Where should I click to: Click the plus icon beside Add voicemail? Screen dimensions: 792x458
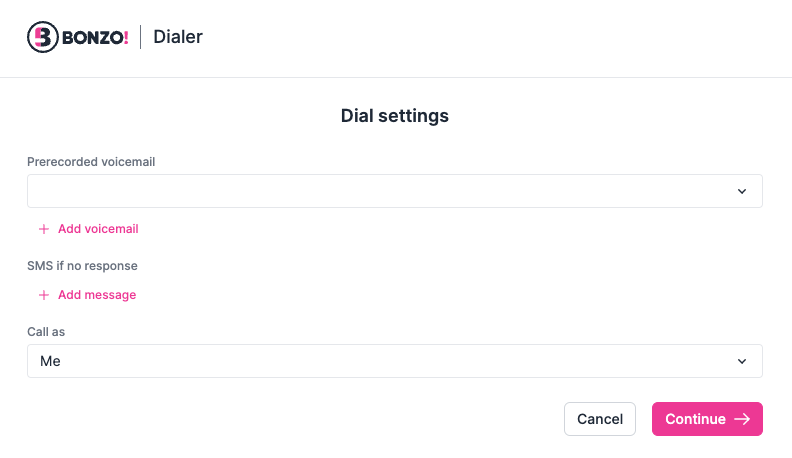[43, 229]
